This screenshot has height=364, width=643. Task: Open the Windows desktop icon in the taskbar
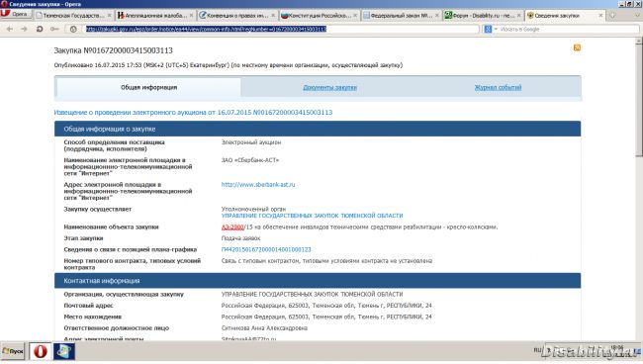pos(64,351)
